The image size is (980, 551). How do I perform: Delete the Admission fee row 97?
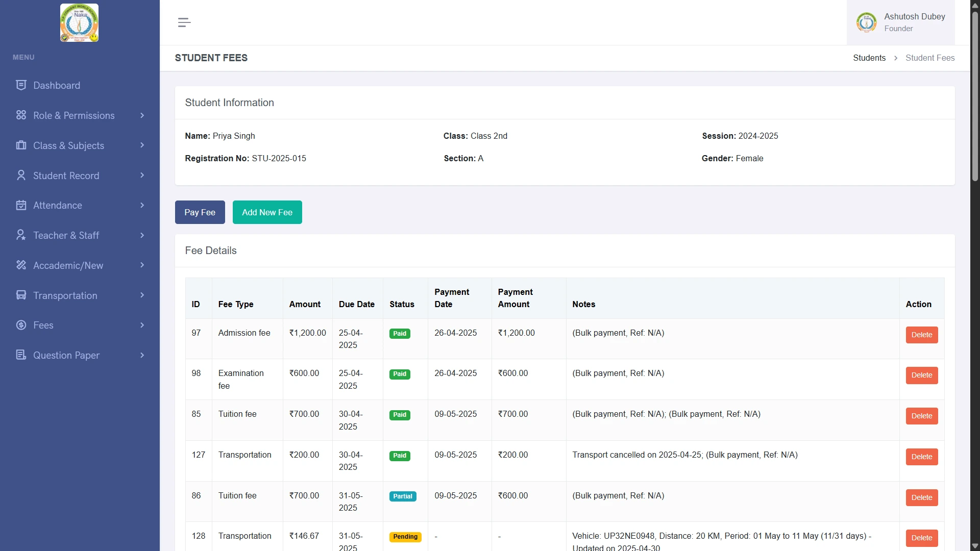point(921,335)
